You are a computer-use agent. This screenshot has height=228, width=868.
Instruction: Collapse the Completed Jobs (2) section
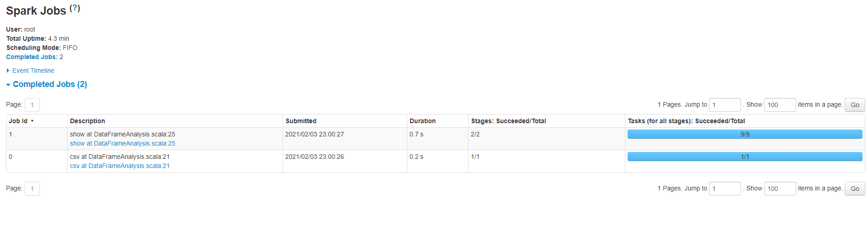pos(49,84)
